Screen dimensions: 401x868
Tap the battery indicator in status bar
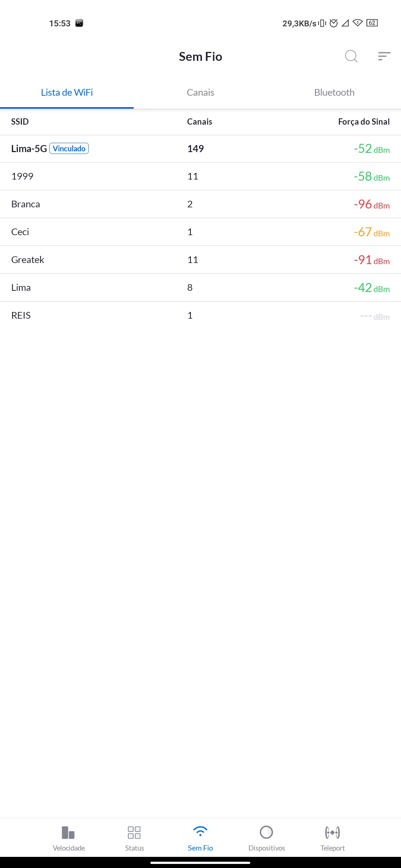tap(372, 23)
